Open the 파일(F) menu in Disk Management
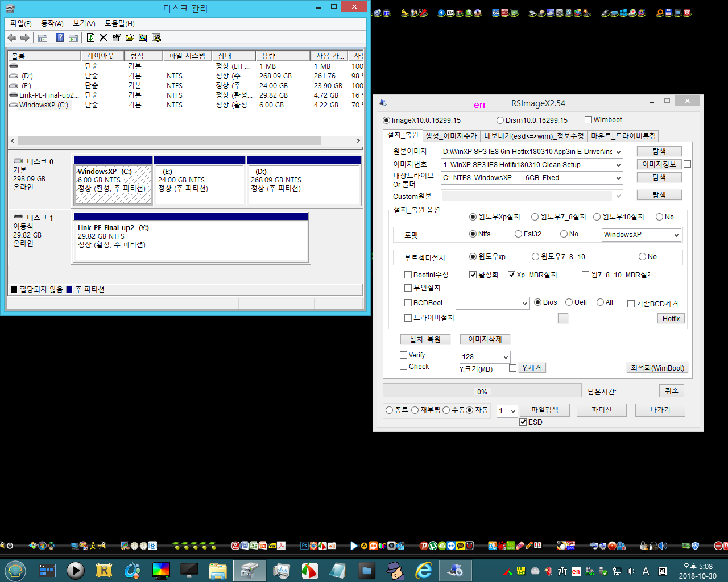The image size is (728, 582). click(21, 23)
